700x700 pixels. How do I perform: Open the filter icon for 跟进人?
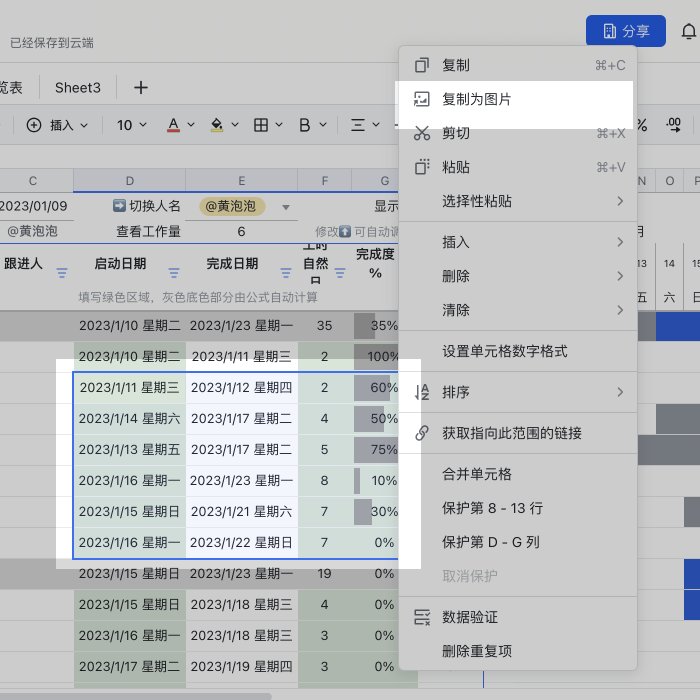click(x=62, y=273)
